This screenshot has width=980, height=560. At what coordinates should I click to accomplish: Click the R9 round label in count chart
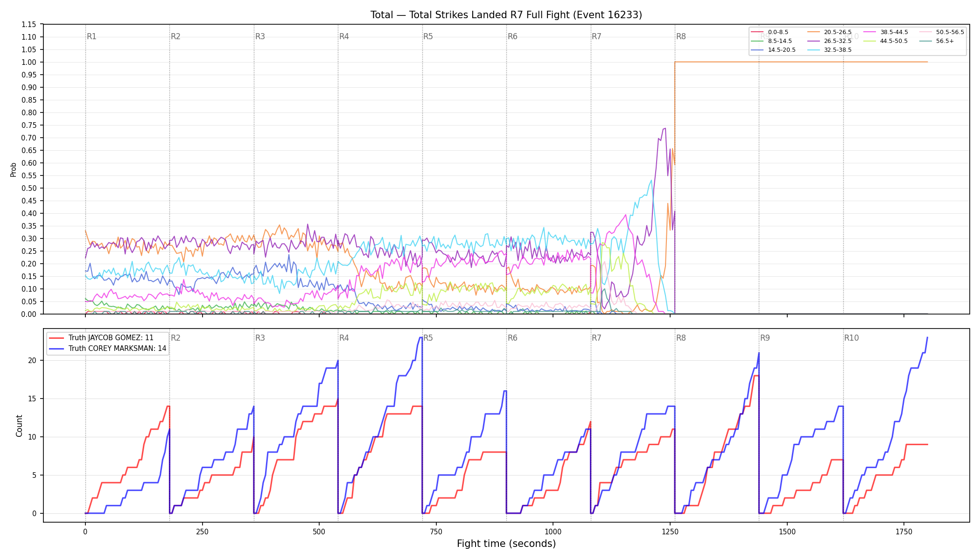(765, 338)
